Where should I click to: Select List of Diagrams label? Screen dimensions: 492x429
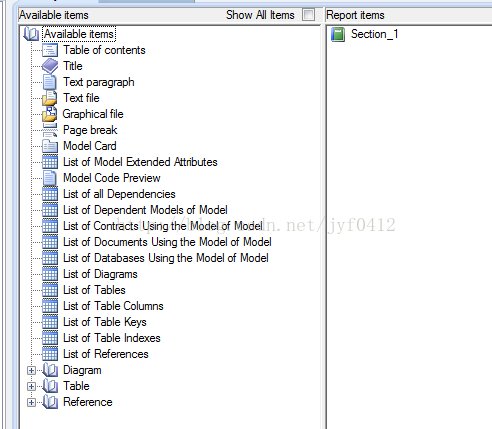[100, 274]
